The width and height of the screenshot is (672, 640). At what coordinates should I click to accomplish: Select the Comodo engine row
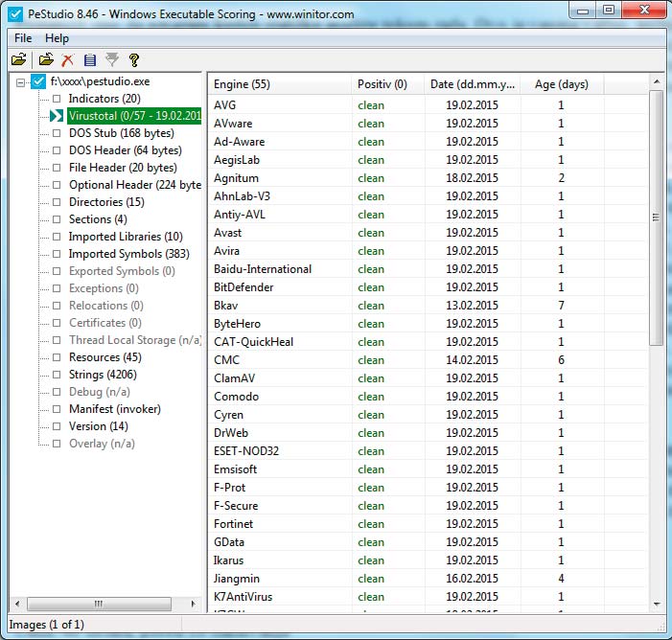[428, 397]
